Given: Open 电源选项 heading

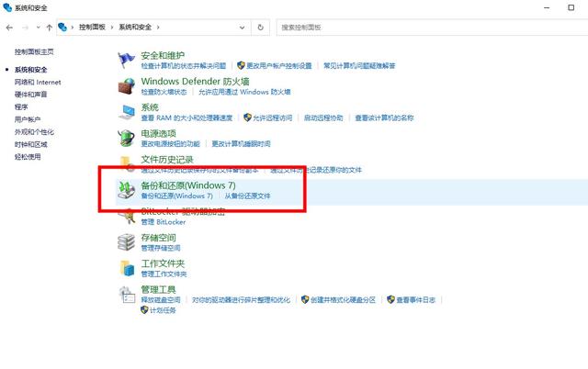Looking at the screenshot, I should pyautogui.click(x=158, y=133).
